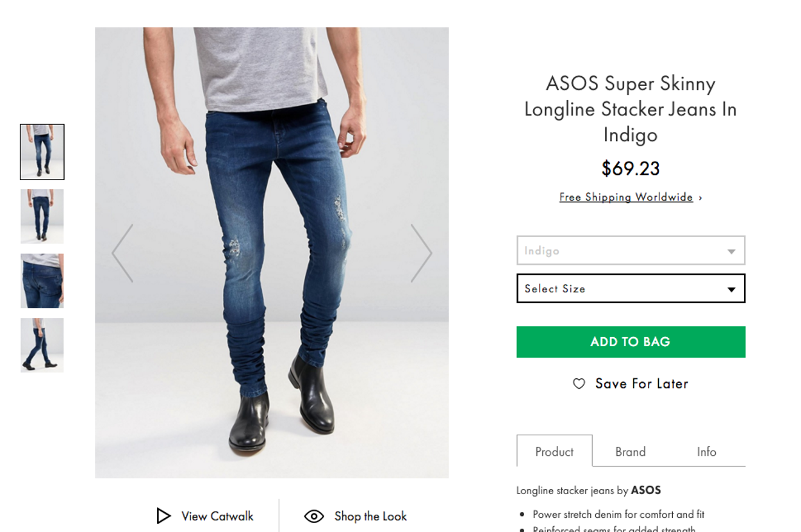The width and height of the screenshot is (801, 532).
Task: Open the Select Size dropdown
Action: [631, 288]
